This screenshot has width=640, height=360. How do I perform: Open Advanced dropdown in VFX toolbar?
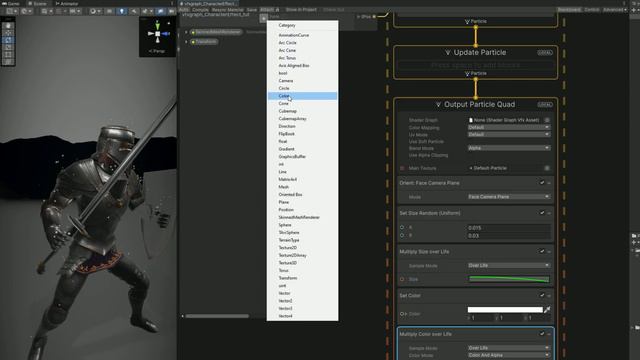pyautogui.click(x=615, y=9)
